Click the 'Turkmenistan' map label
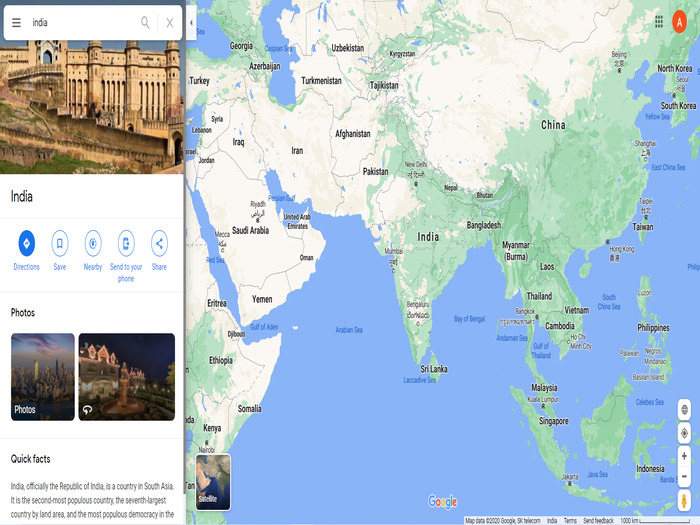This screenshot has width=700, height=525. click(321, 81)
